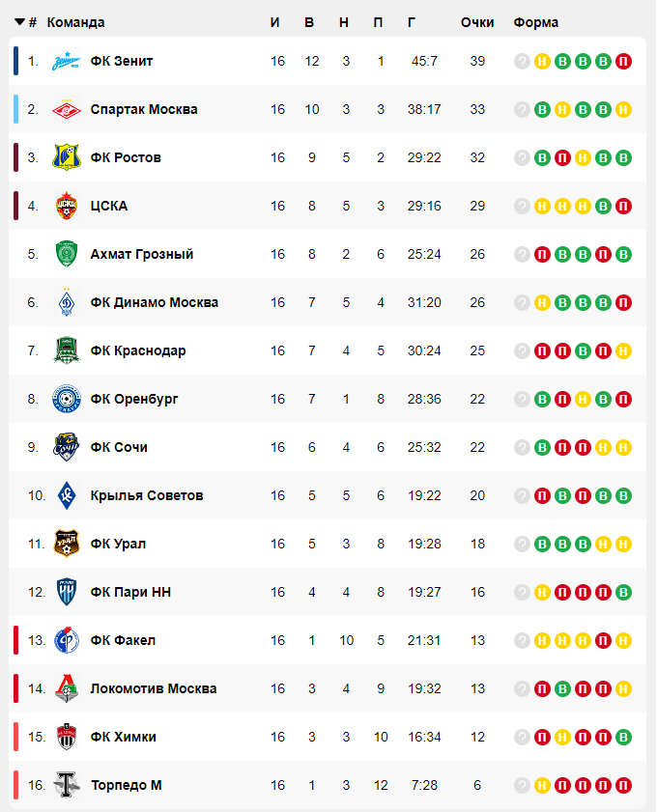Image resolution: width=657 pixels, height=812 pixels.
Task: Click the sort arrow next to # header
Action: click(19, 22)
